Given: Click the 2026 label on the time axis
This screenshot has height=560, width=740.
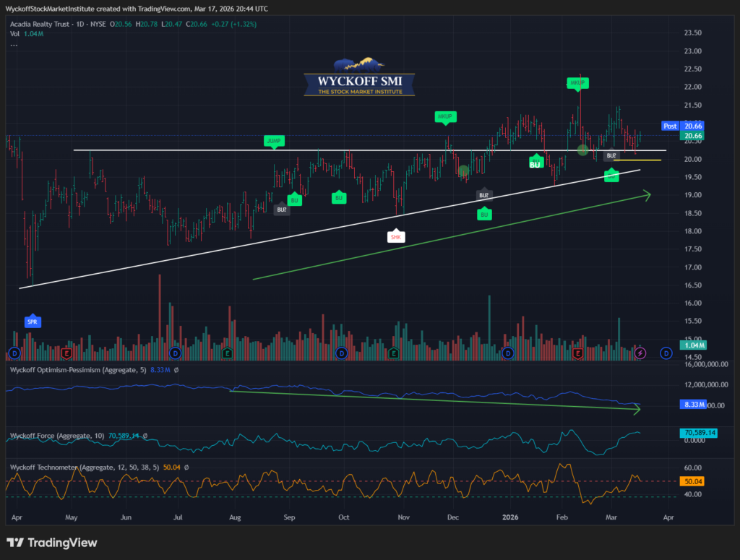Looking at the screenshot, I should 509,517.
